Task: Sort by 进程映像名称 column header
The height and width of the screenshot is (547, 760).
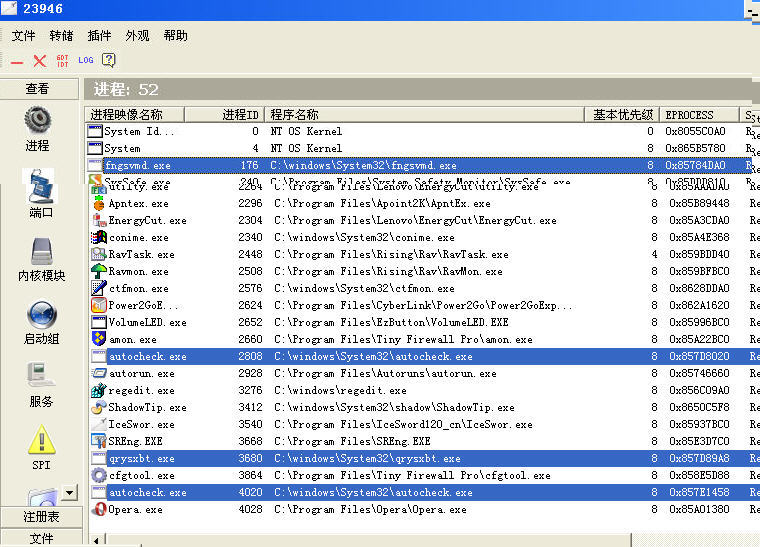Action: [134, 115]
